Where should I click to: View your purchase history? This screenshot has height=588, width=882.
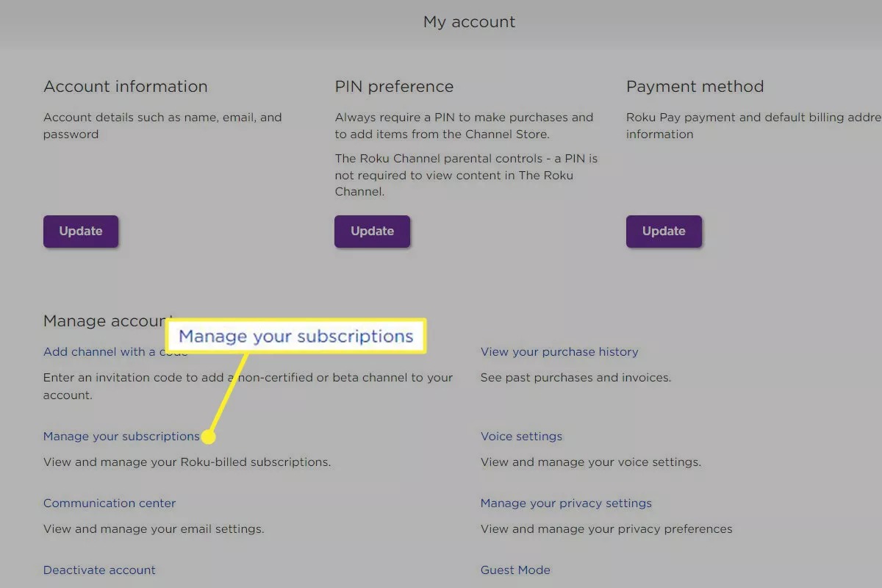pyautogui.click(x=559, y=352)
